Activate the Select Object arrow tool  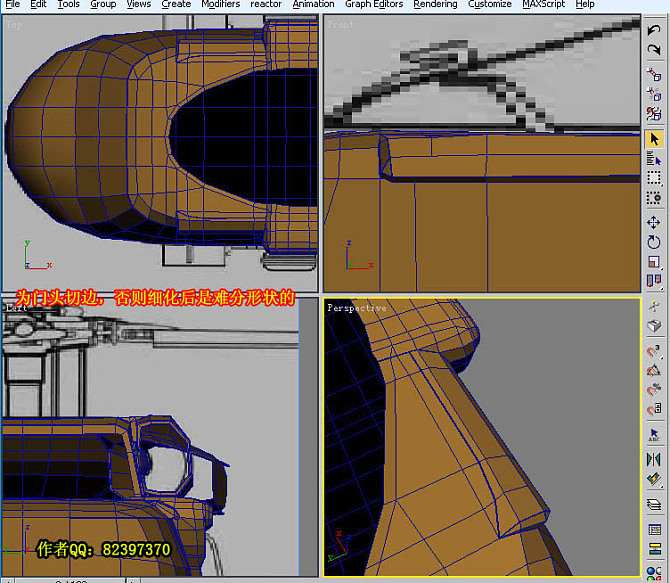(654, 139)
